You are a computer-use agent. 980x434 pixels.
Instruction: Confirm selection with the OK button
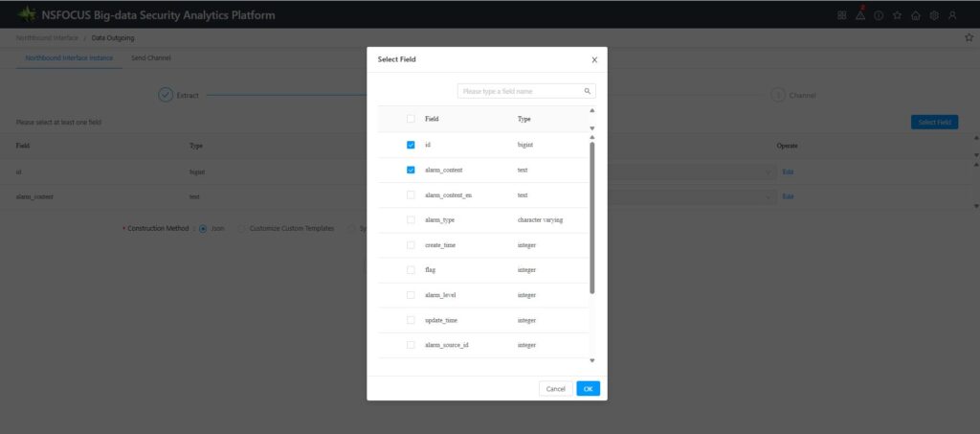[588, 389]
